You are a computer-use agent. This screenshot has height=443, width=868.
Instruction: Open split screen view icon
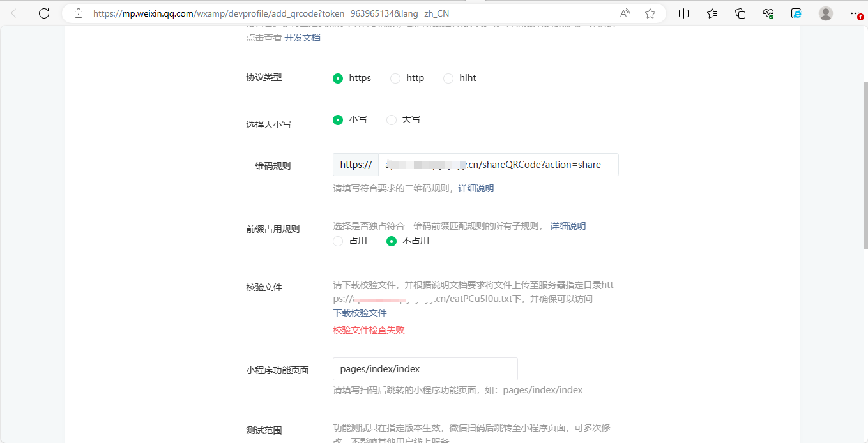pos(683,13)
